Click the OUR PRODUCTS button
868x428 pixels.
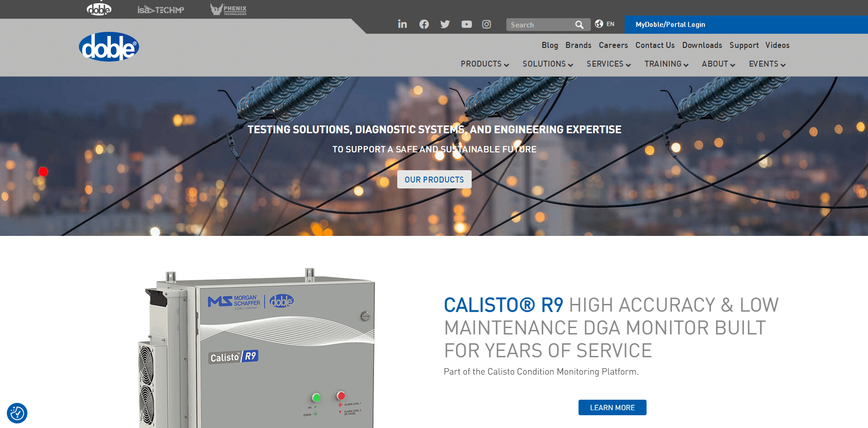[434, 179]
